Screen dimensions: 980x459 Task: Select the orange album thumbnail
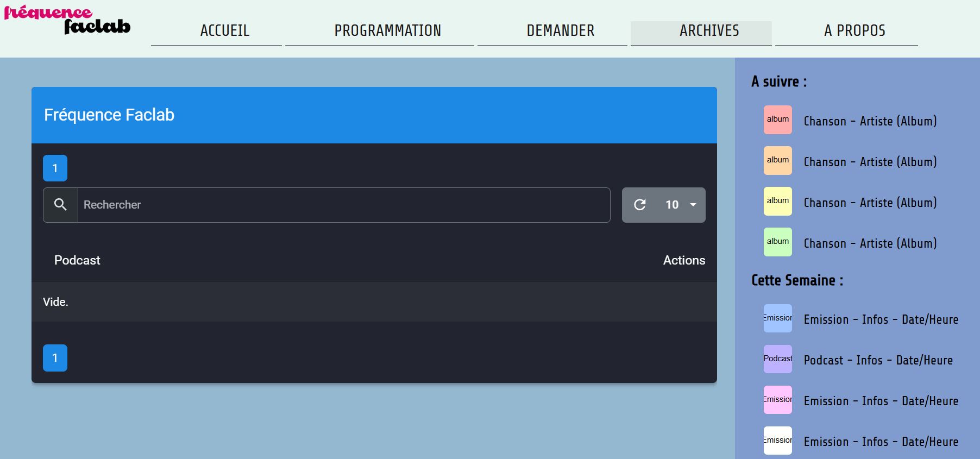tap(777, 161)
